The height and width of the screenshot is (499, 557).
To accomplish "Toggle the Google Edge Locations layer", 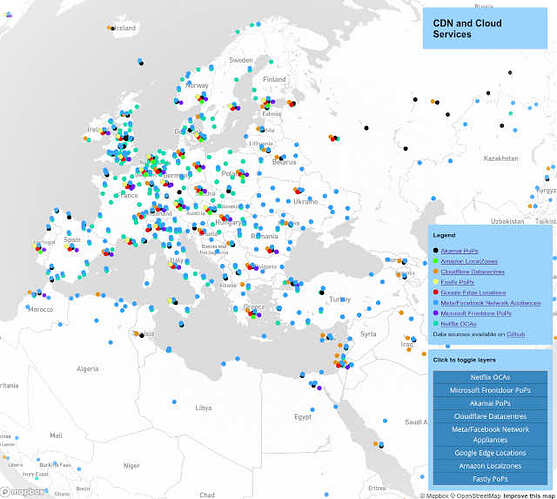I will point(490,453).
